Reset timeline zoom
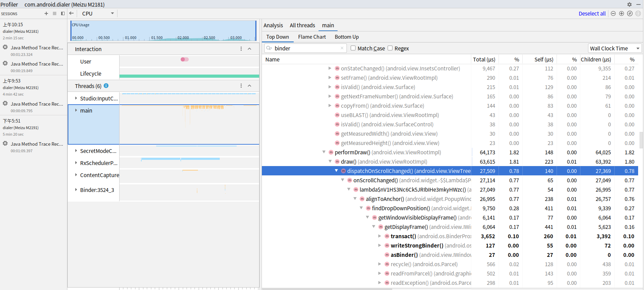Viewport: 644px width, 290px height. point(630,13)
